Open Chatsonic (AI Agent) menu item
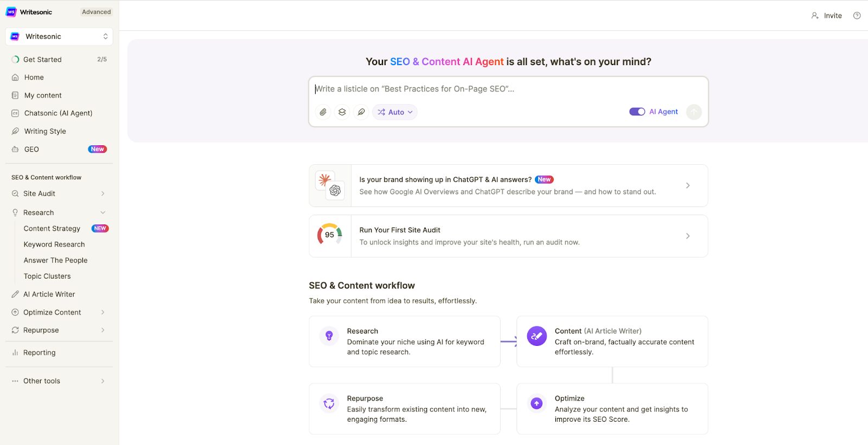 59,113
